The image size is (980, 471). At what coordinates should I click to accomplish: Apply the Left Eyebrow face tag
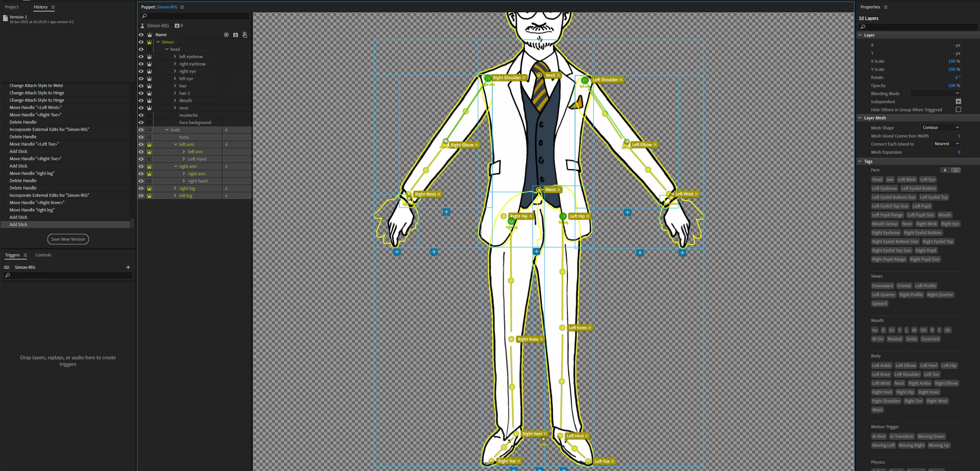click(x=884, y=188)
